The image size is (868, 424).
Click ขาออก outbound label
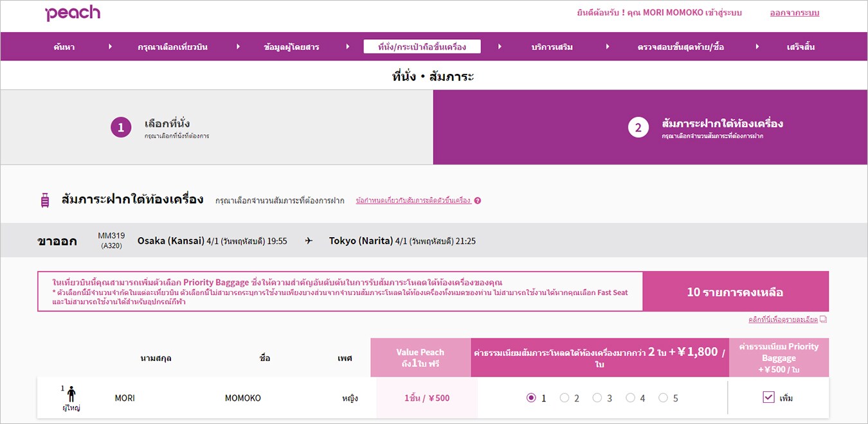pos(57,242)
